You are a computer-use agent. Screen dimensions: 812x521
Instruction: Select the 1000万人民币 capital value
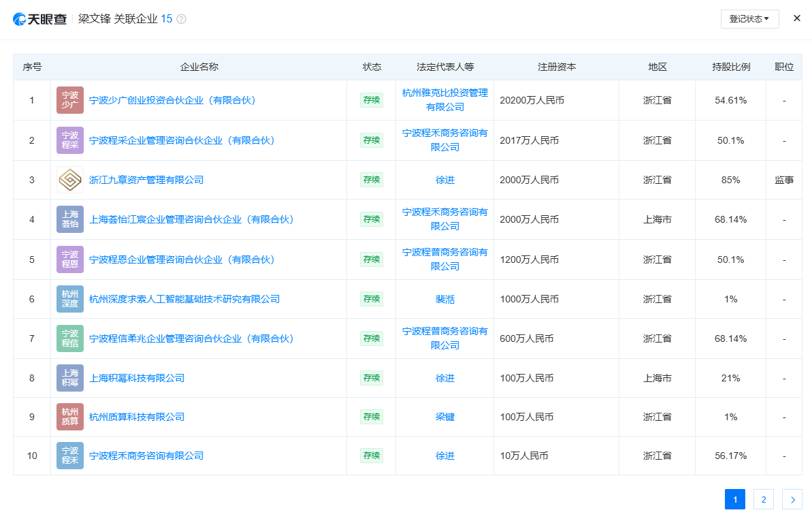[x=530, y=299]
